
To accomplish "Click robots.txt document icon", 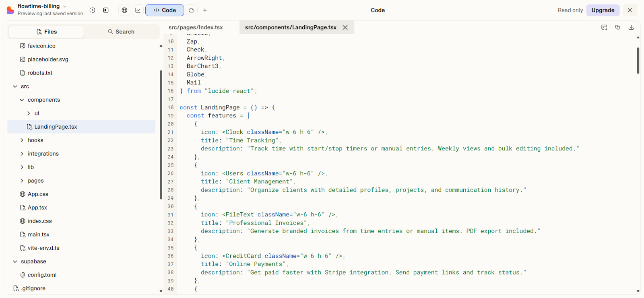I will coord(23,73).
